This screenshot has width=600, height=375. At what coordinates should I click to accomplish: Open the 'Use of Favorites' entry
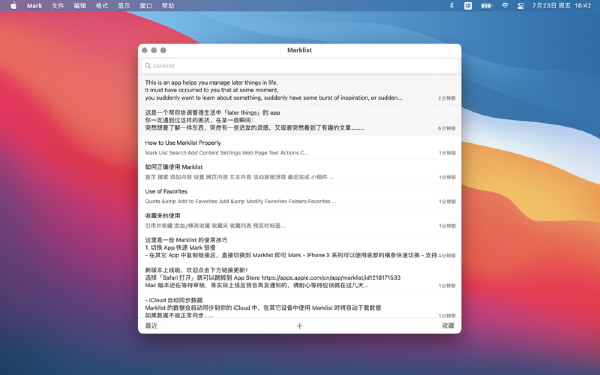tap(300, 196)
